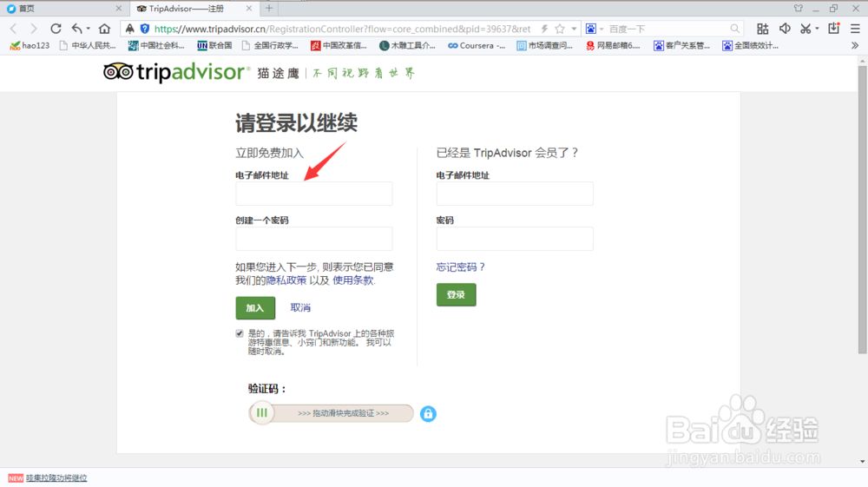Go forward to the next page

tap(34, 29)
